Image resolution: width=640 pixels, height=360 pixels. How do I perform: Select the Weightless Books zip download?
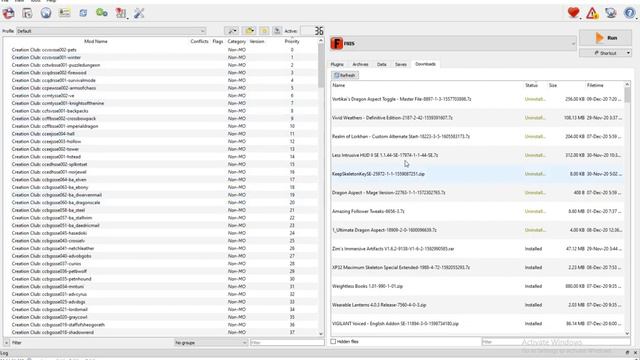[477, 286]
